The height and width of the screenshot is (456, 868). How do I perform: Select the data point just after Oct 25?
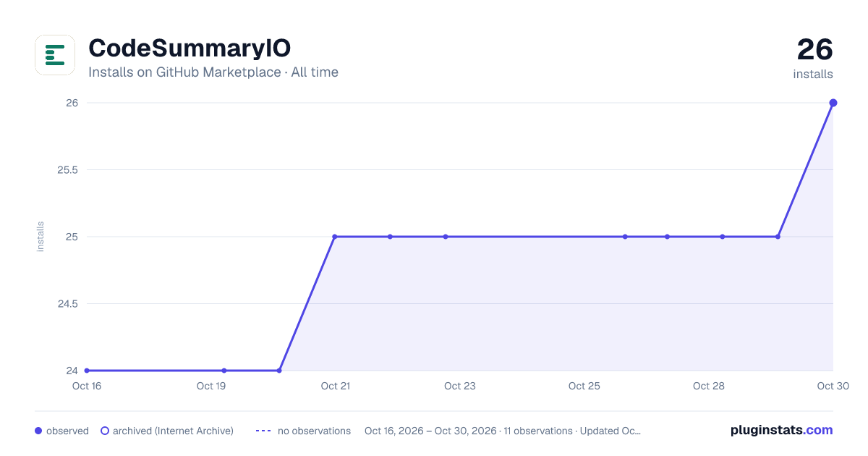click(x=625, y=237)
